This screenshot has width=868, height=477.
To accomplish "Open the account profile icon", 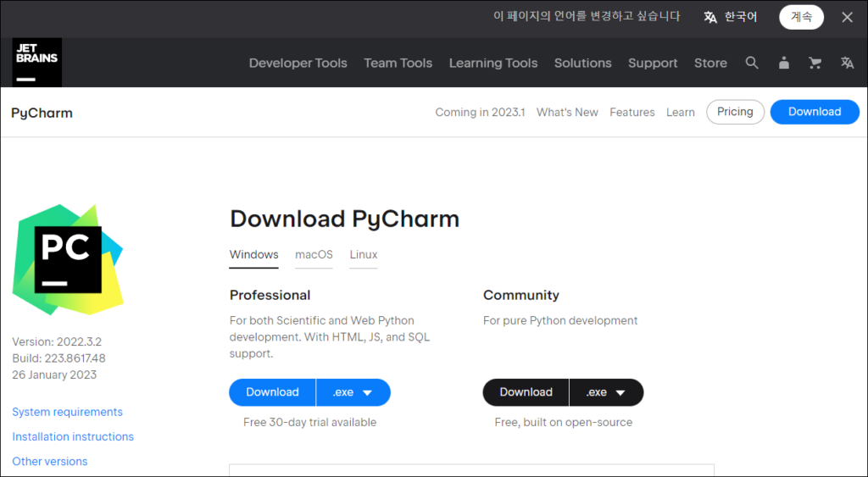I will [784, 63].
